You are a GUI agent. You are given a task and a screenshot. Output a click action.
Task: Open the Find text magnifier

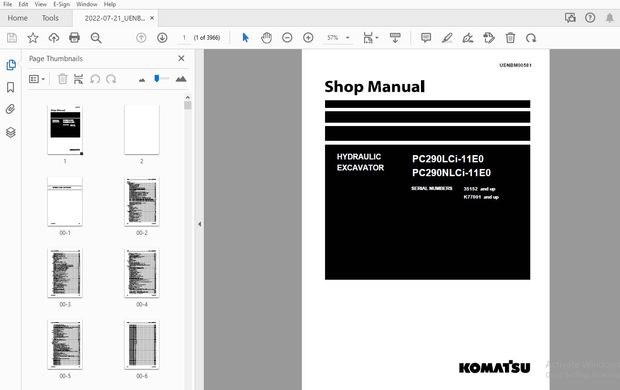(x=96, y=38)
